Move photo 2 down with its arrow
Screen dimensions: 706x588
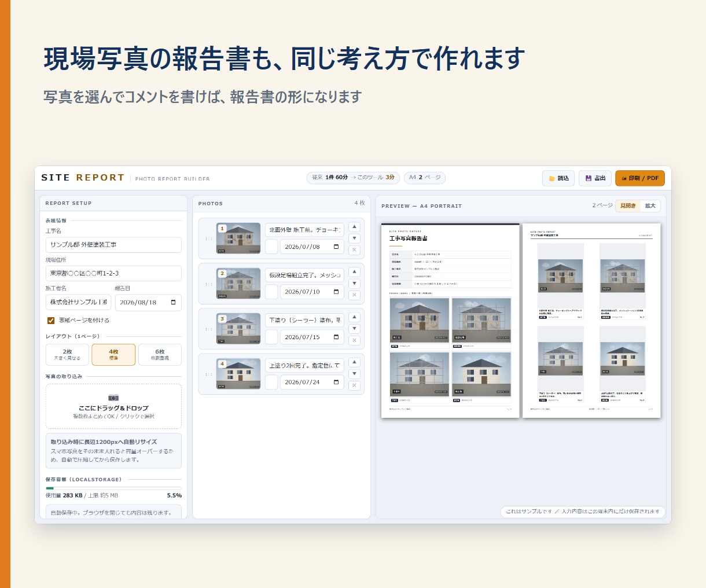coord(355,284)
